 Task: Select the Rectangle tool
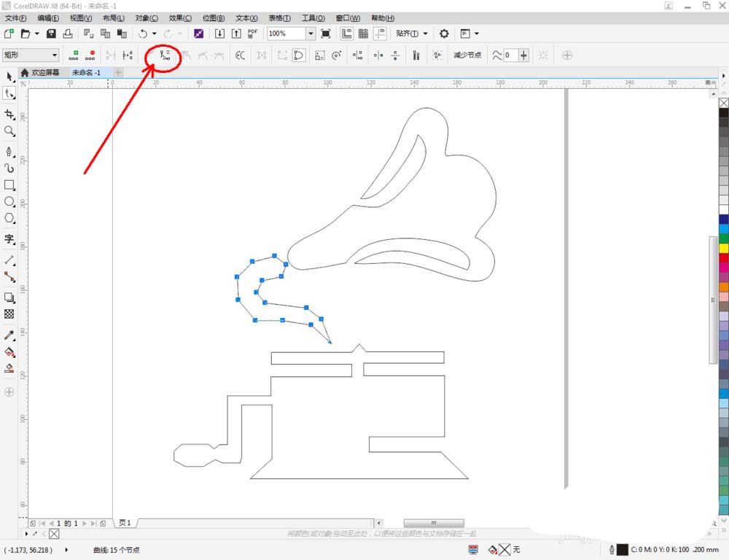pyautogui.click(x=9, y=185)
